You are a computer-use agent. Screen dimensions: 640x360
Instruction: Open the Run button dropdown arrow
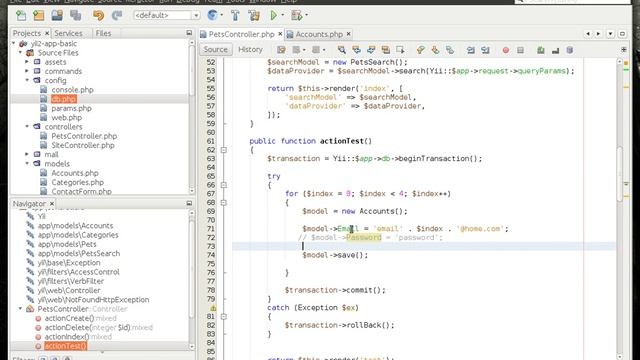click(282, 16)
